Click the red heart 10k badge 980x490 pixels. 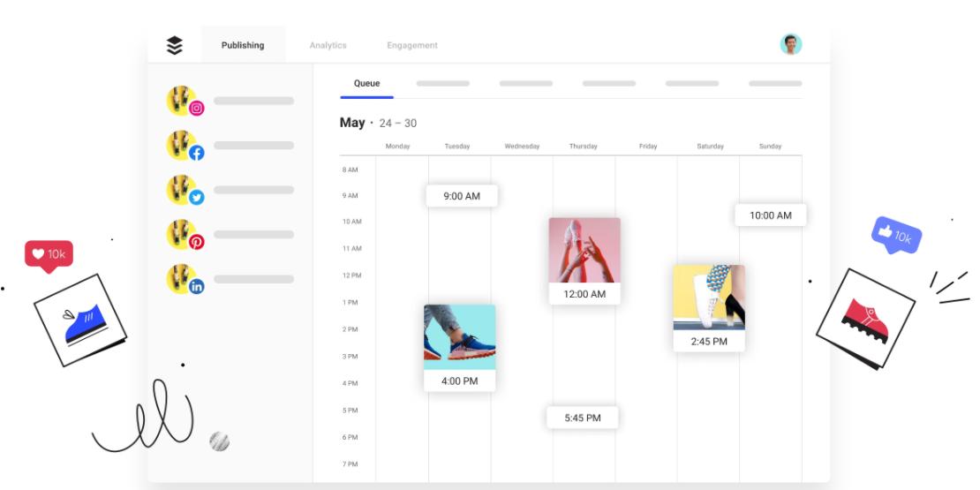[49, 254]
